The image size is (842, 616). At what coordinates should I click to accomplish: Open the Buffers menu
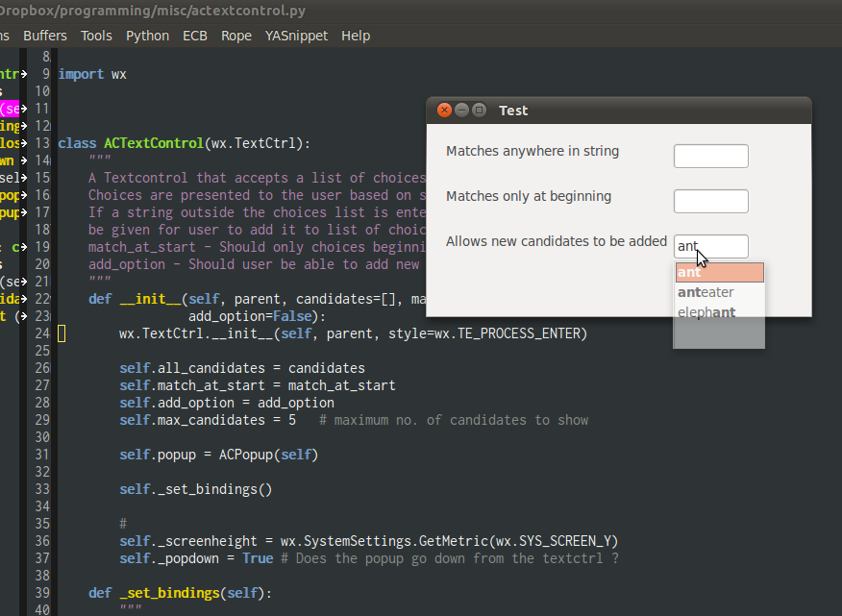(45, 36)
